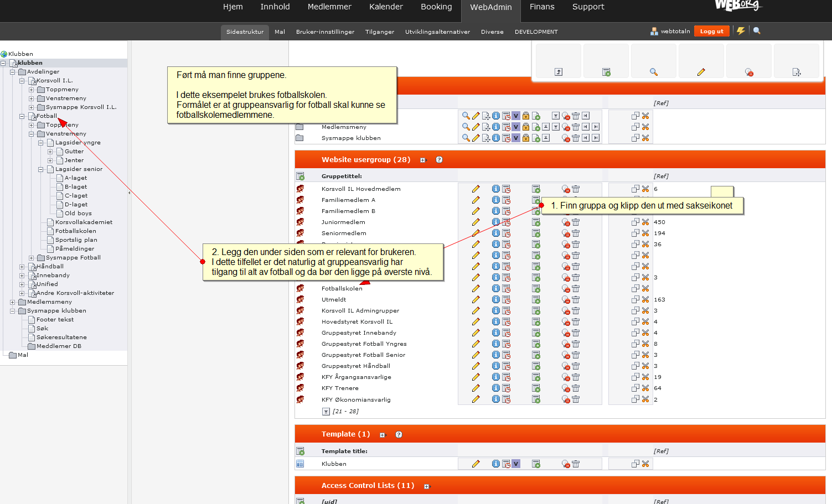Collapse the Lagsider senior tree node

[x=40, y=169]
